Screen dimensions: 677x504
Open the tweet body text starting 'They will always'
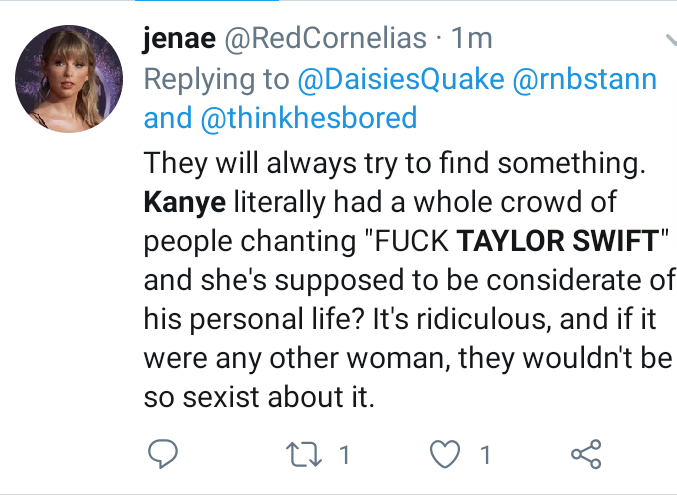[410, 280]
